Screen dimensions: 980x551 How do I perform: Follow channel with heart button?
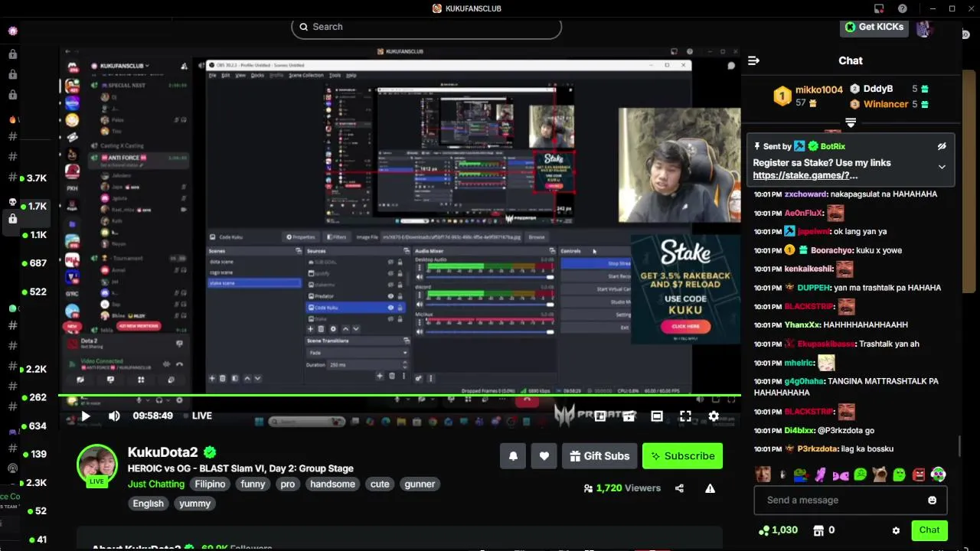click(544, 456)
